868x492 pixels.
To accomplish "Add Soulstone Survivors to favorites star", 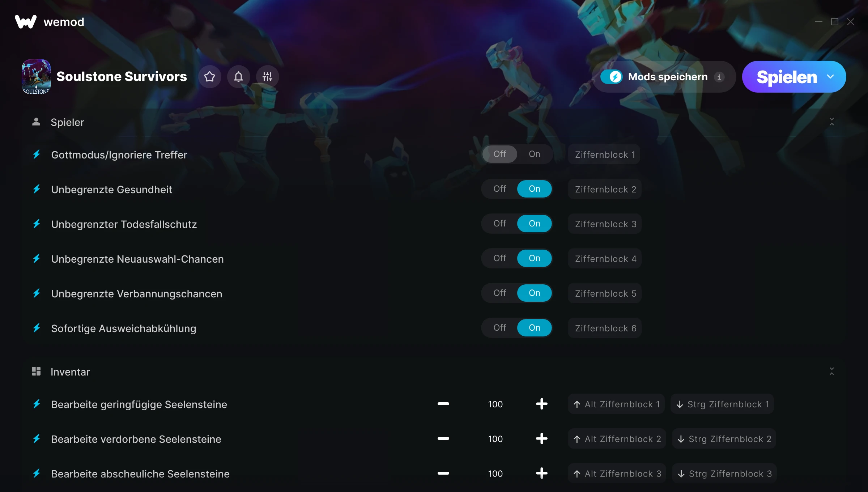I will point(210,77).
